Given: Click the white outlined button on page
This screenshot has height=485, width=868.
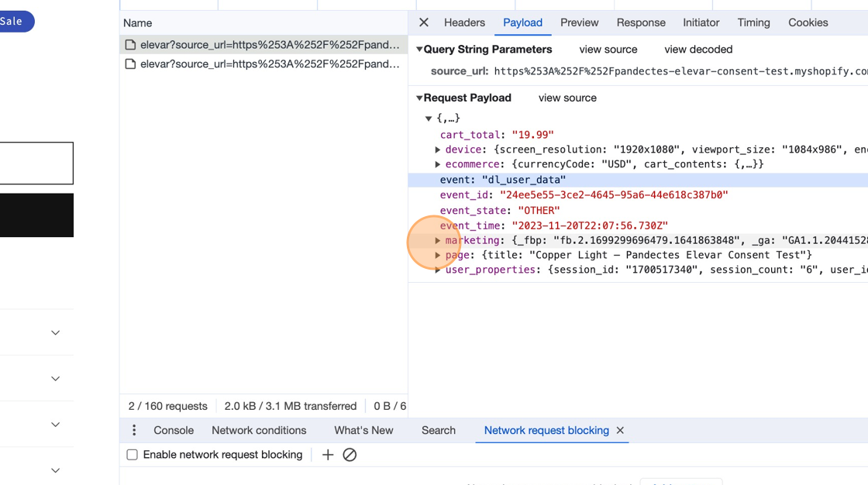Looking at the screenshot, I should click(x=36, y=163).
